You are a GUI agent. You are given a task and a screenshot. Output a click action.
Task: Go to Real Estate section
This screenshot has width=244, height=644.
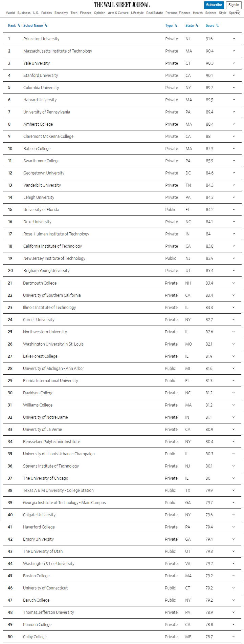coord(154,13)
